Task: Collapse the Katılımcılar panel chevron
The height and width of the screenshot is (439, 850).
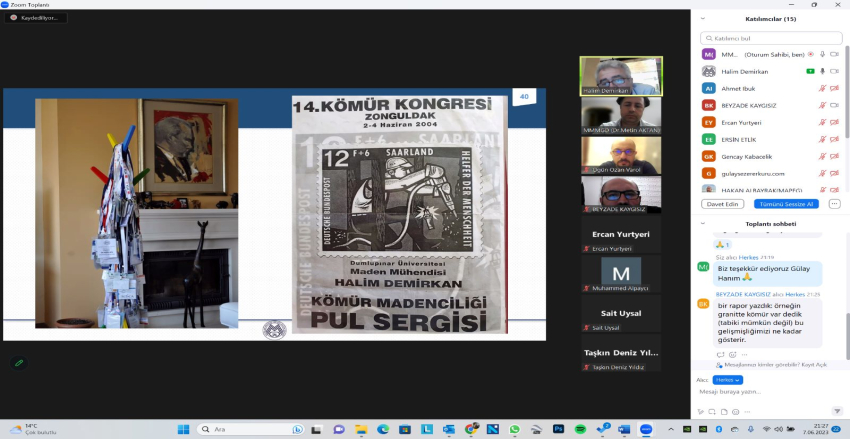Action: [x=703, y=18]
